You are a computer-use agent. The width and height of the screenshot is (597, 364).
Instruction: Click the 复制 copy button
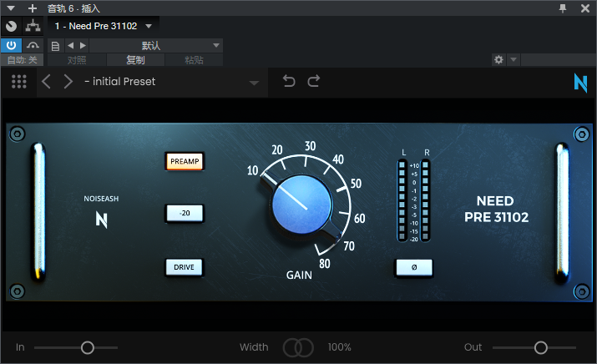pyautogui.click(x=135, y=60)
